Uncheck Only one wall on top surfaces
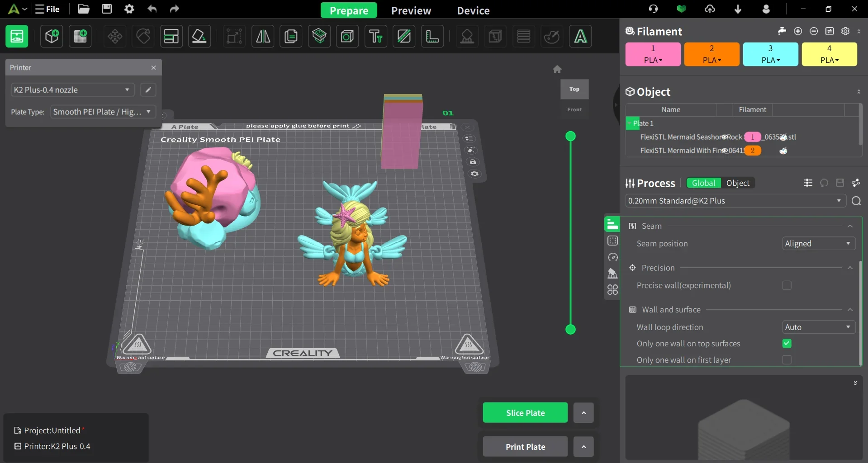This screenshot has height=463, width=868. [787, 344]
